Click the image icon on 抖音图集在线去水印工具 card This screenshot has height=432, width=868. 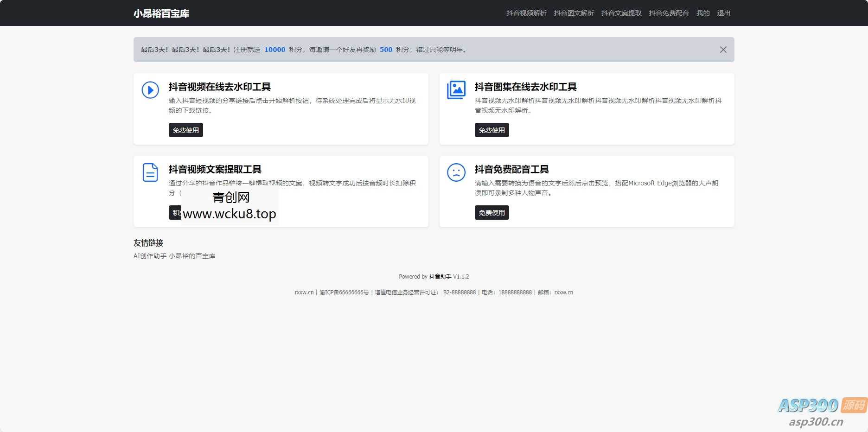pos(456,90)
